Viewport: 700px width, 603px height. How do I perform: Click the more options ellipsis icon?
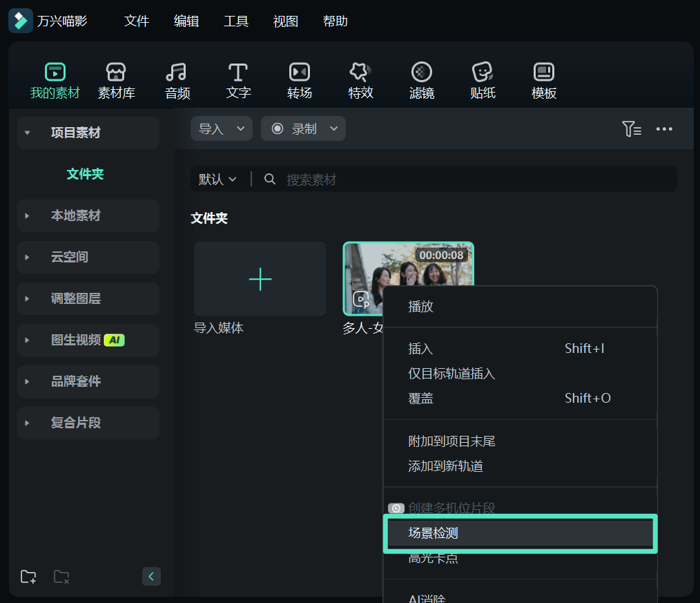[664, 128]
